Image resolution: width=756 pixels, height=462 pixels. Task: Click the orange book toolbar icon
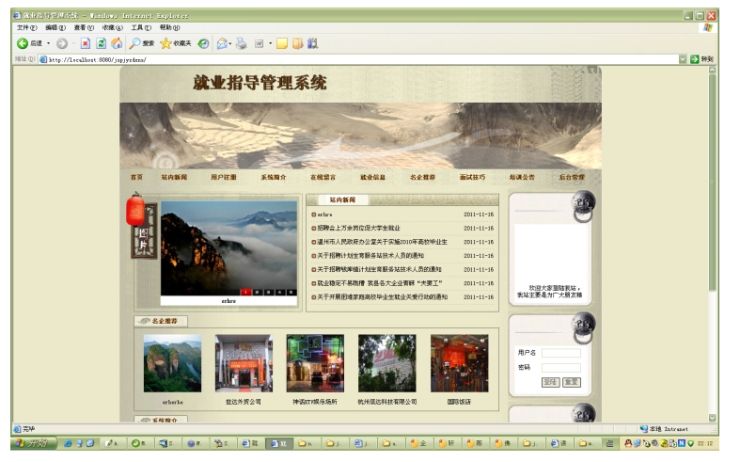(x=297, y=44)
